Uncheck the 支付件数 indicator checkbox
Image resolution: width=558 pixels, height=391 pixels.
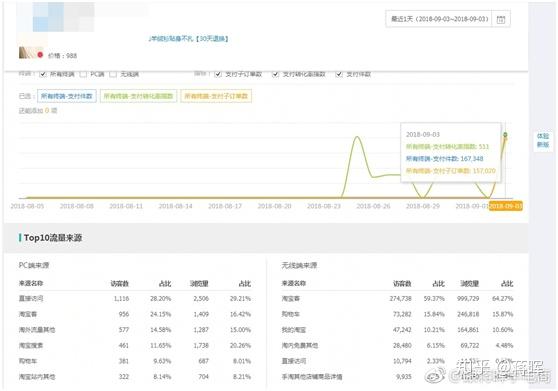[339, 74]
